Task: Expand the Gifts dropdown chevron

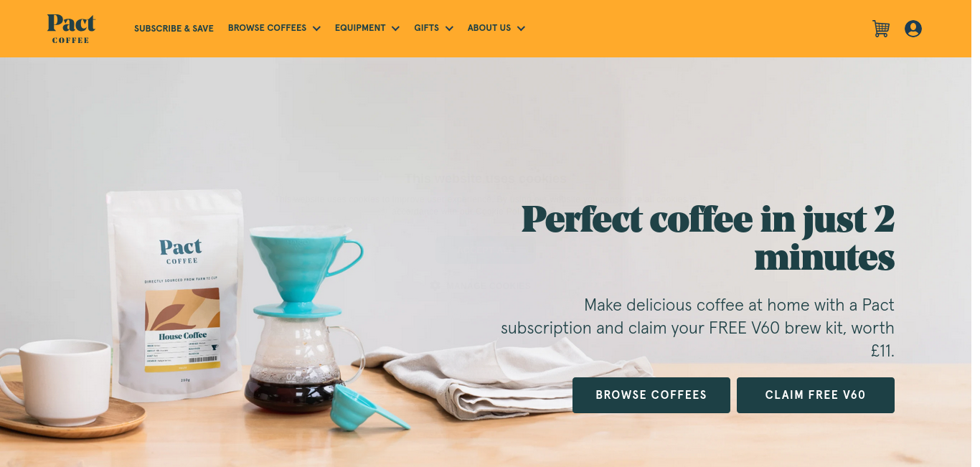Action: 449,29
